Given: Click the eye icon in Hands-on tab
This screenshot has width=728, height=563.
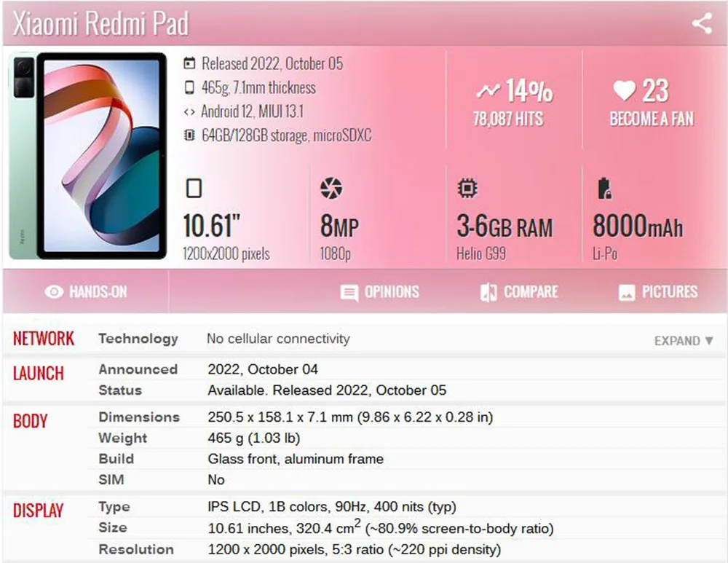Looking at the screenshot, I should point(54,292).
